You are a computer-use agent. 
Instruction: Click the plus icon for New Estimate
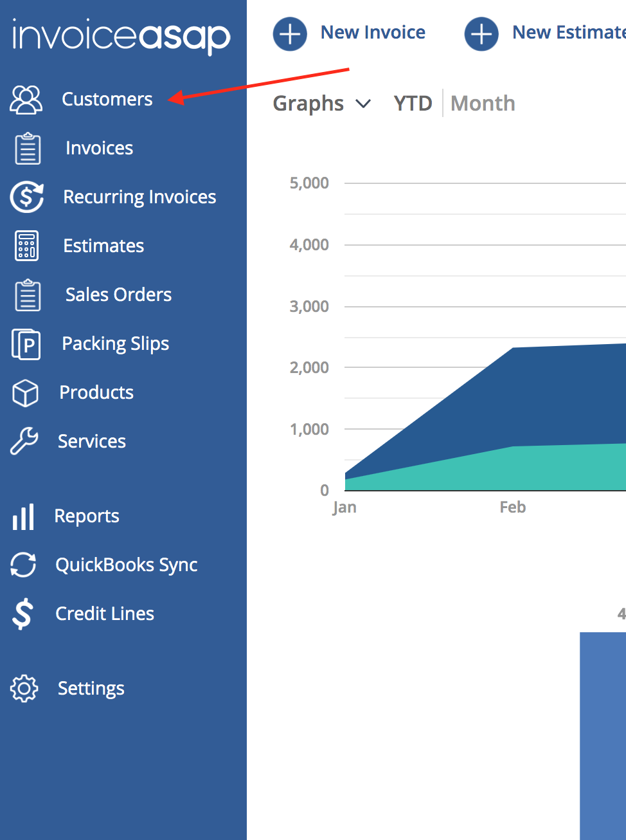pos(481,33)
